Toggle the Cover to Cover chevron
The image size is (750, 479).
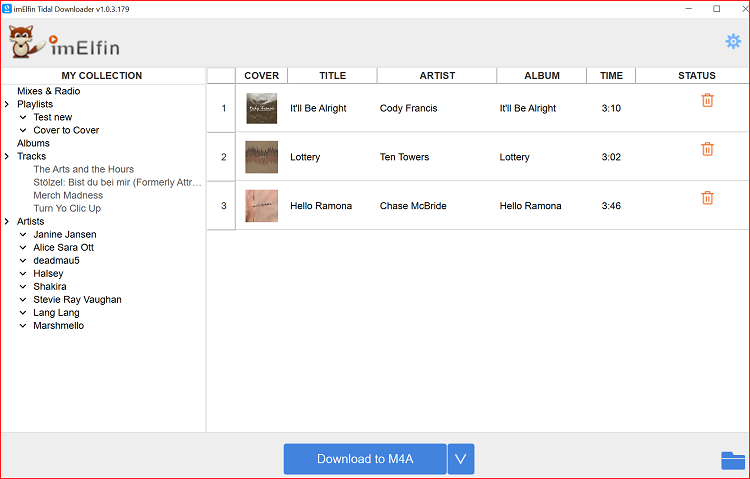coord(22,130)
